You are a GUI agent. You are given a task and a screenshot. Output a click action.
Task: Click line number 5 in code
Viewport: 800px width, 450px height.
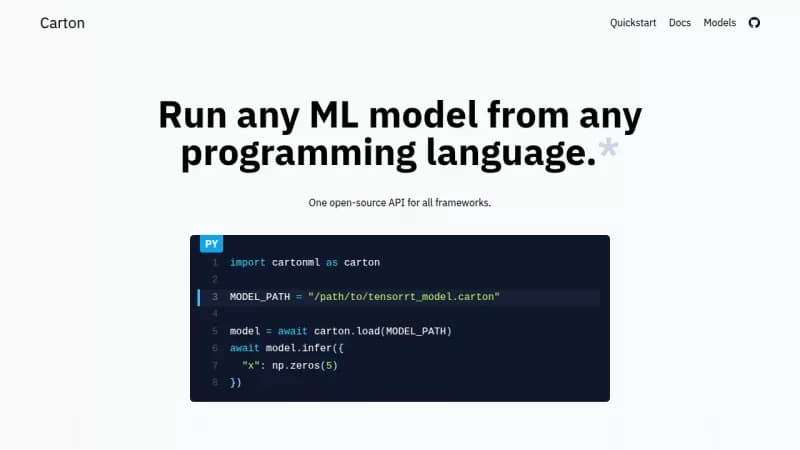[x=215, y=331]
